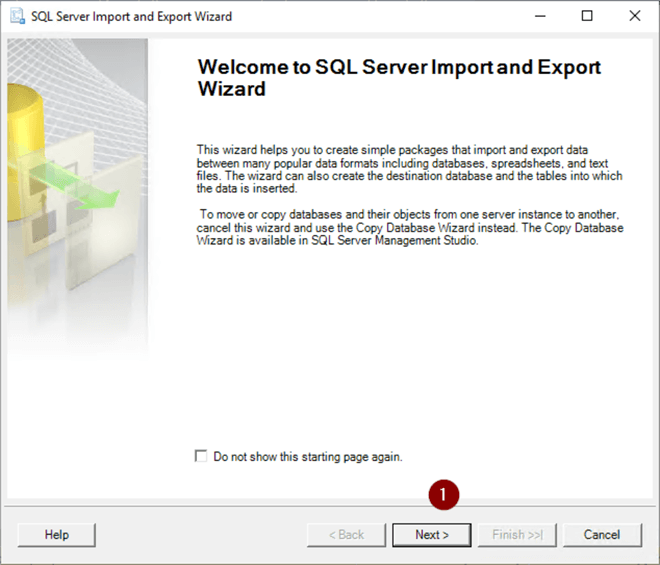Click the 'Welcome to SQL Server Import and Export Wizard' heading
This screenshot has height=565, width=660.
pyautogui.click(x=399, y=78)
